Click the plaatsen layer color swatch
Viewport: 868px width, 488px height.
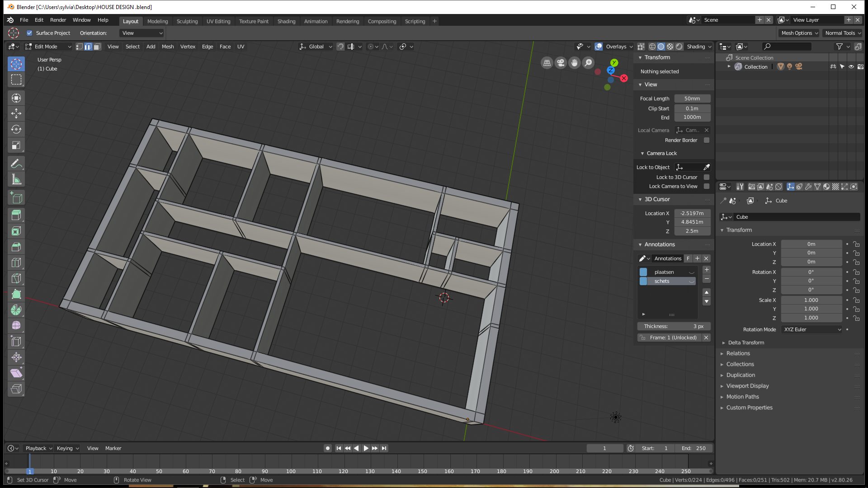(x=643, y=272)
